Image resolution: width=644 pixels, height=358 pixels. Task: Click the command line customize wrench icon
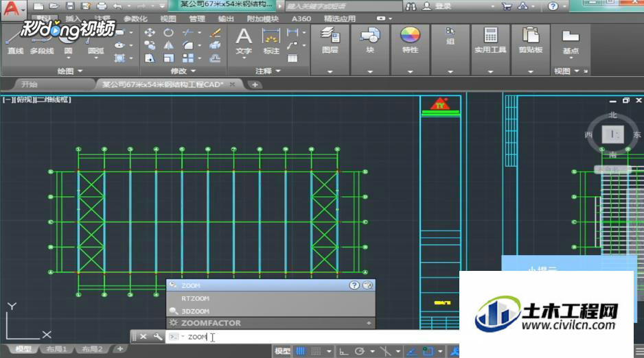point(158,337)
